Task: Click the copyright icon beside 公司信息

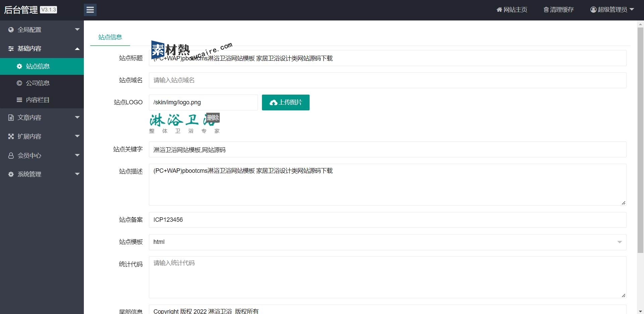Action: [x=19, y=83]
